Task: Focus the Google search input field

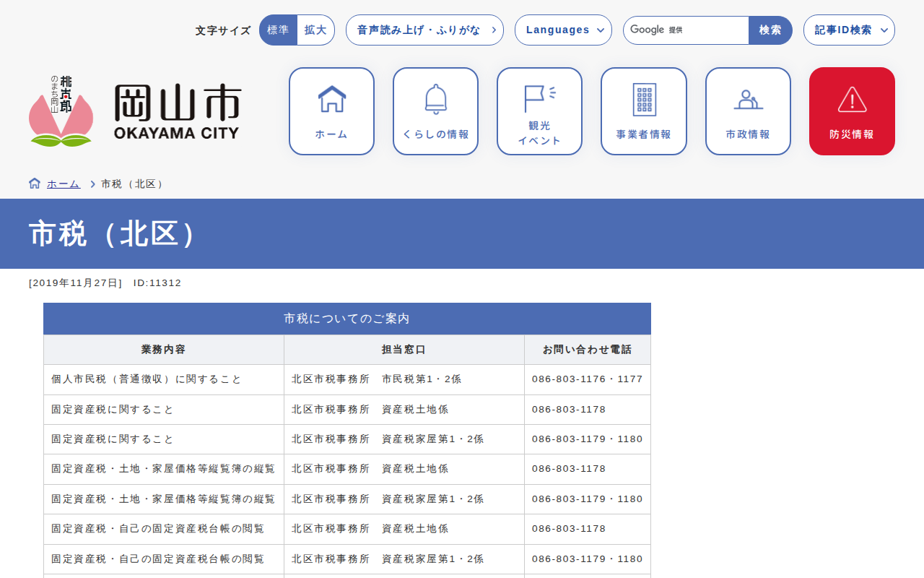Action: point(711,30)
